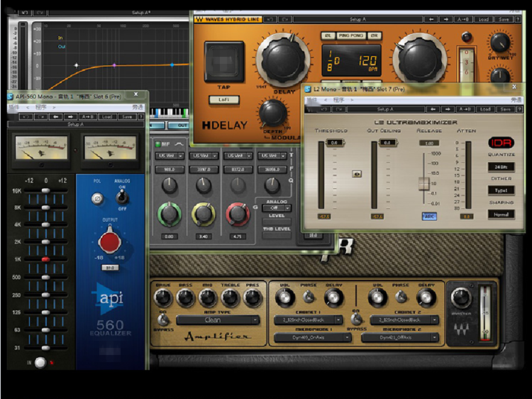
Task: Click the redo arrow in the H-Delay toolbar
Action: coord(285,20)
